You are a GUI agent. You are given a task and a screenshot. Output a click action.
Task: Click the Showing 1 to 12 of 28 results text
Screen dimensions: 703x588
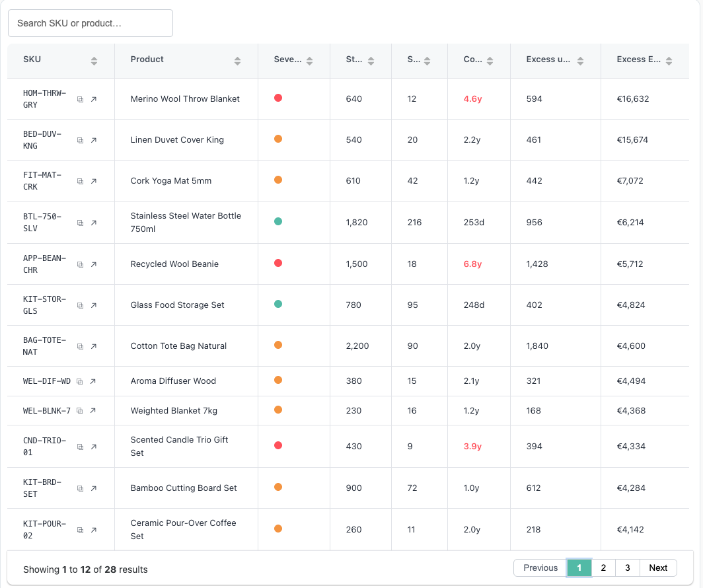click(x=85, y=570)
